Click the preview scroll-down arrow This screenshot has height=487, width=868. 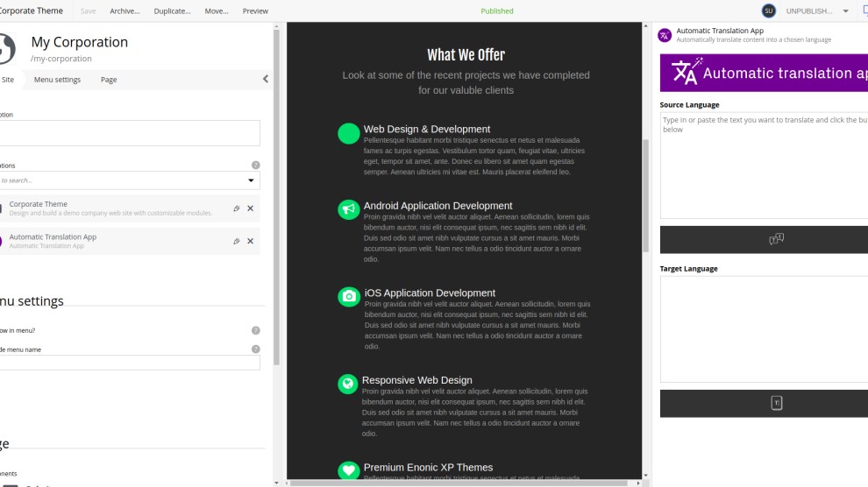click(x=645, y=476)
